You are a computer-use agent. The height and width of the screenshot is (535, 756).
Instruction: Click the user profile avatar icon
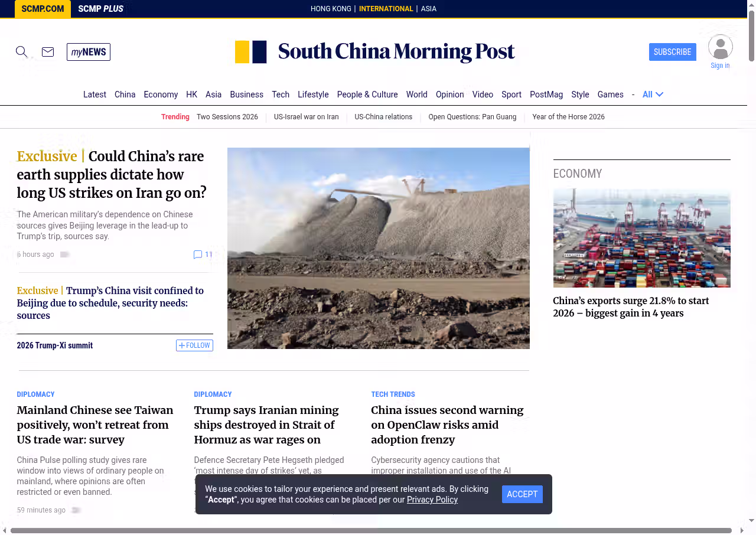(720, 47)
